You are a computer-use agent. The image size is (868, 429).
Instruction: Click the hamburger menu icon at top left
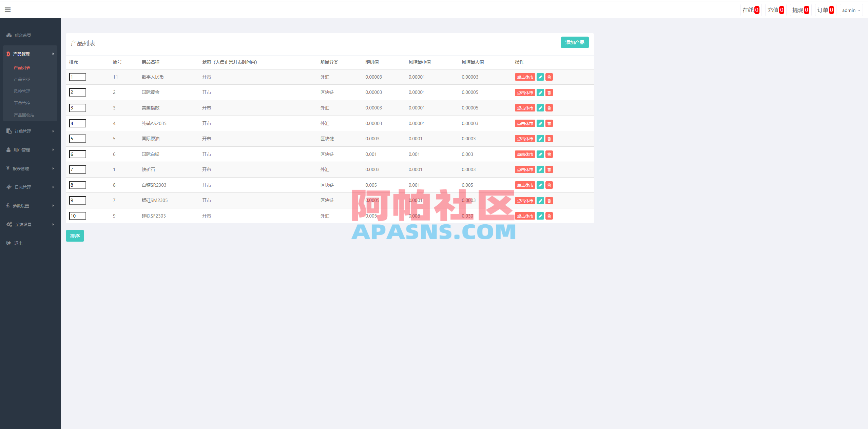click(7, 9)
